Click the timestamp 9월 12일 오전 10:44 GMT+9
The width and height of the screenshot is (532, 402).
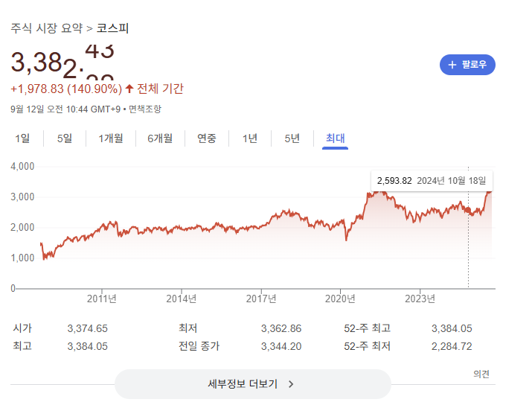pos(65,109)
